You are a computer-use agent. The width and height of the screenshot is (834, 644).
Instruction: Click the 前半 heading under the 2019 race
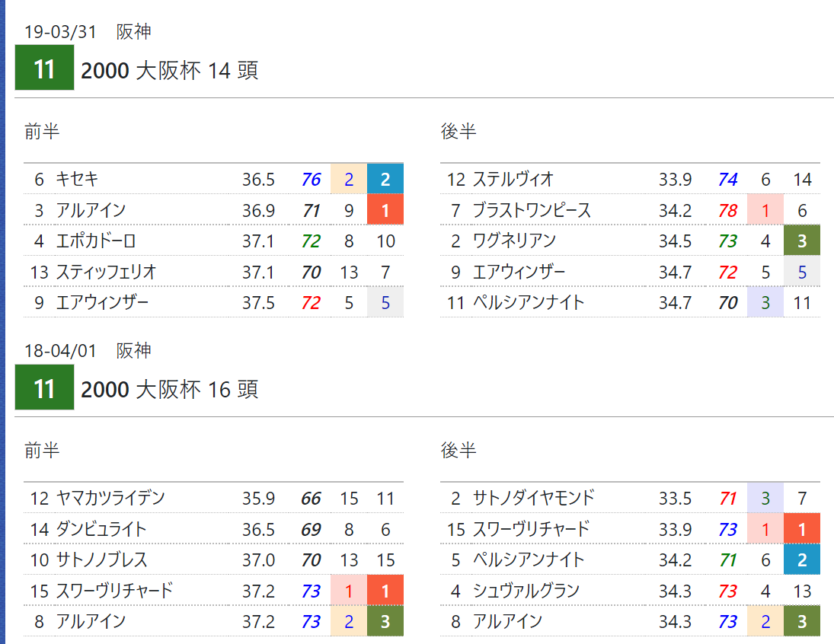(42, 131)
